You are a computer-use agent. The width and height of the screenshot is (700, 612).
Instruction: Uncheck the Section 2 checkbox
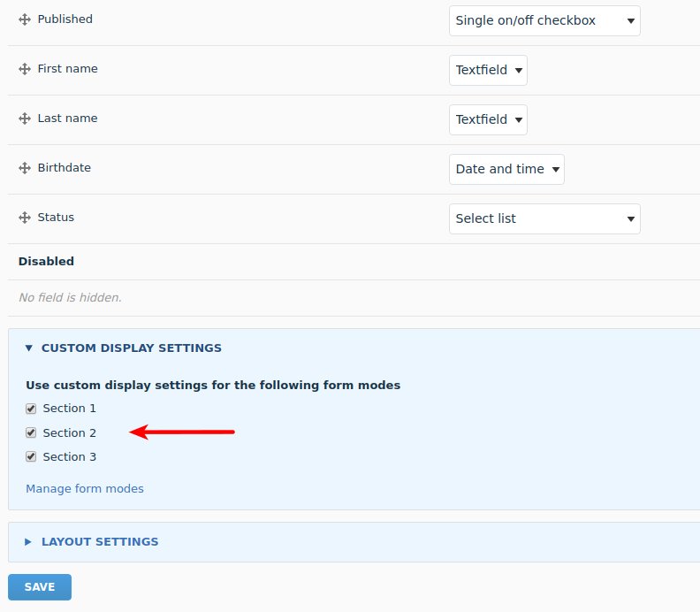(31, 432)
